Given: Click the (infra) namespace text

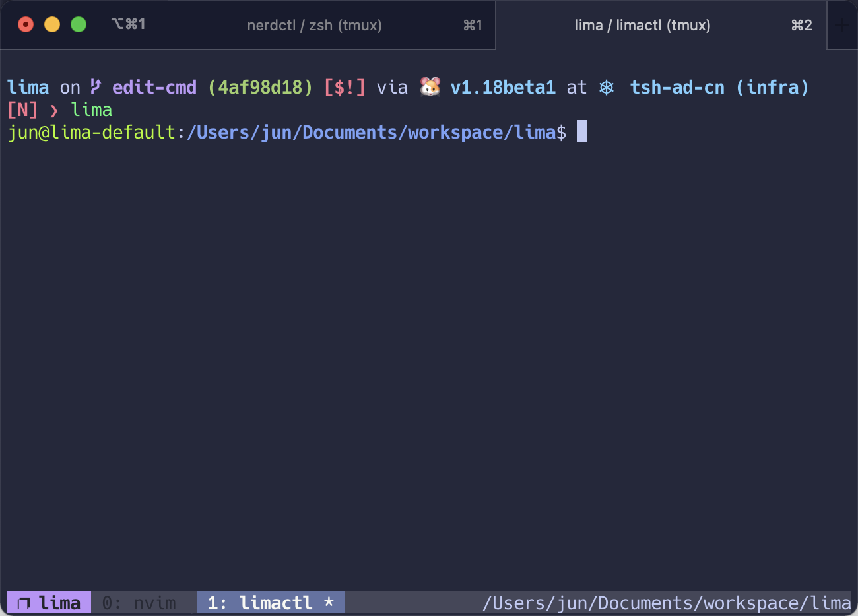Looking at the screenshot, I should [773, 87].
